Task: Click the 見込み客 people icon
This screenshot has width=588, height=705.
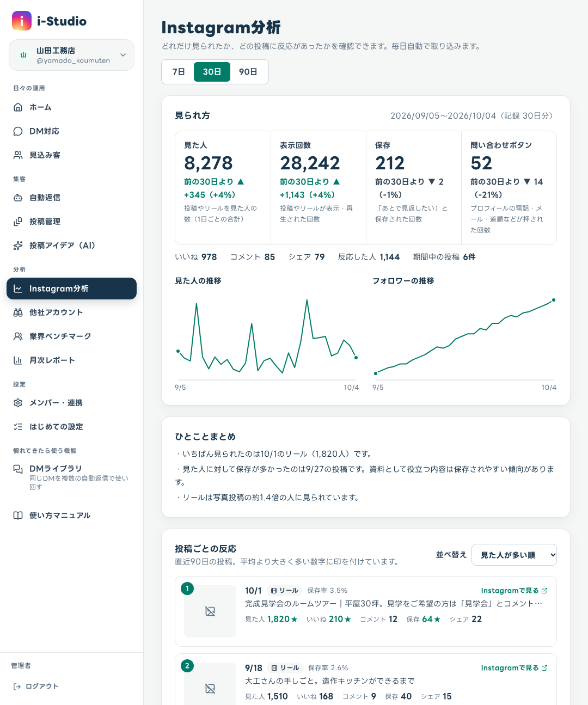Action: 18,155
